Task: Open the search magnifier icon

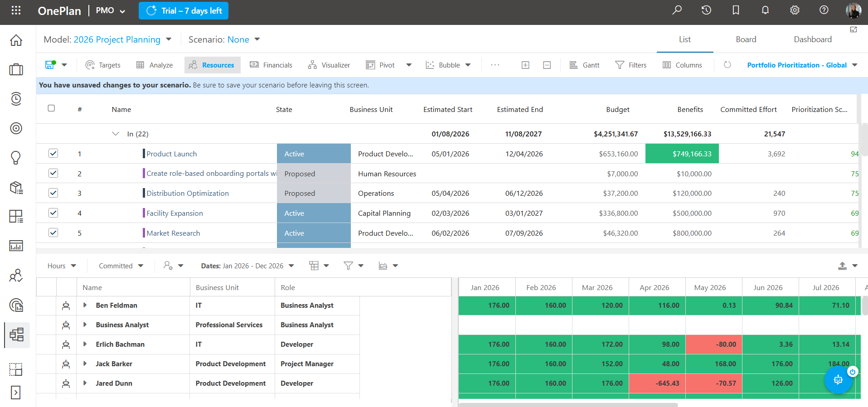Action: (x=677, y=10)
